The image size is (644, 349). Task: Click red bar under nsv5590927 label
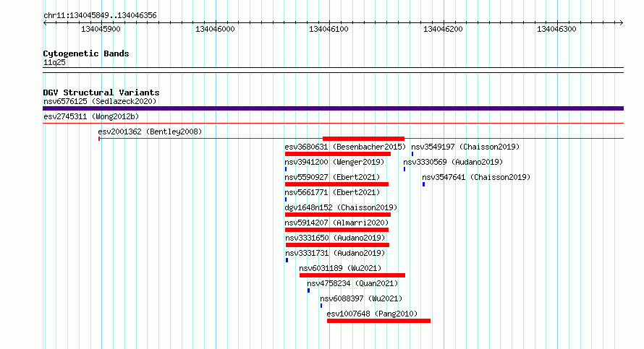click(x=336, y=184)
